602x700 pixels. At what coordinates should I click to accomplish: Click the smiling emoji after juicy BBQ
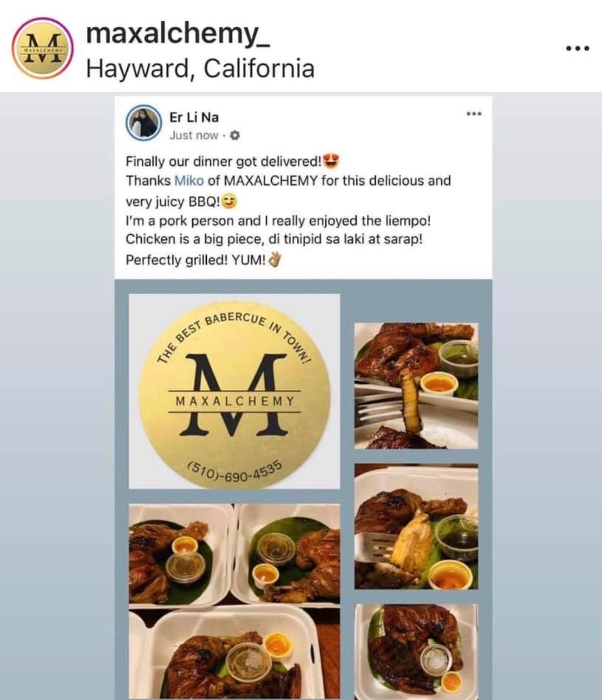[229, 202]
